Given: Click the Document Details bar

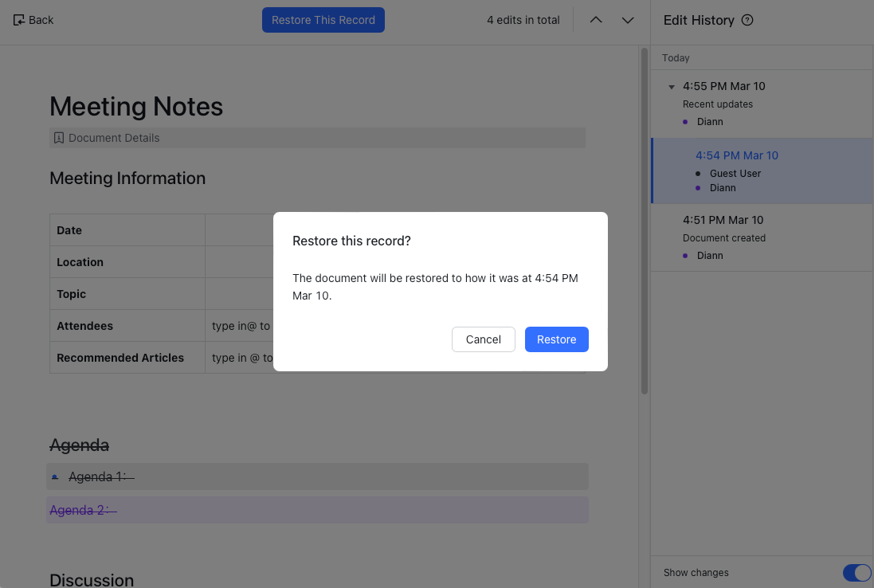Looking at the screenshot, I should [319, 138].
